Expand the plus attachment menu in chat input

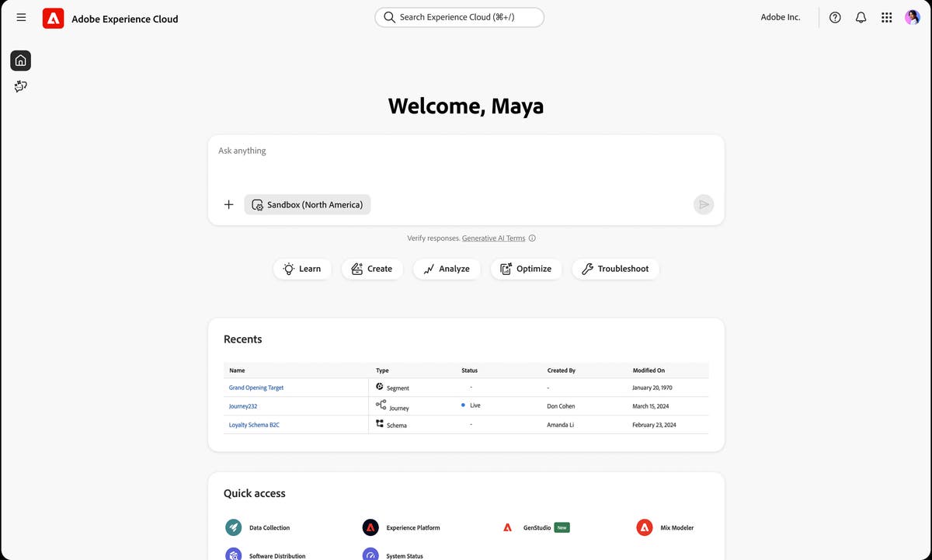pyautogui.click(x=228, y=204)
